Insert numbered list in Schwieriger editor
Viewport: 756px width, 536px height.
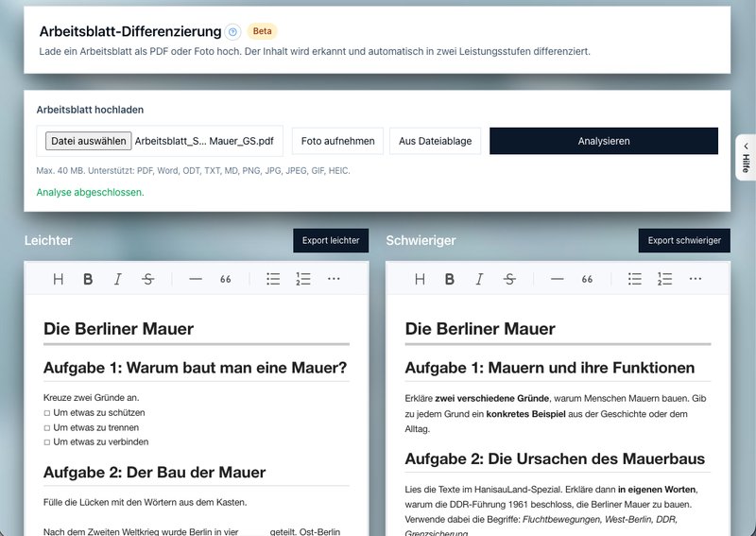pyautogui.click(x=664, y=279)
